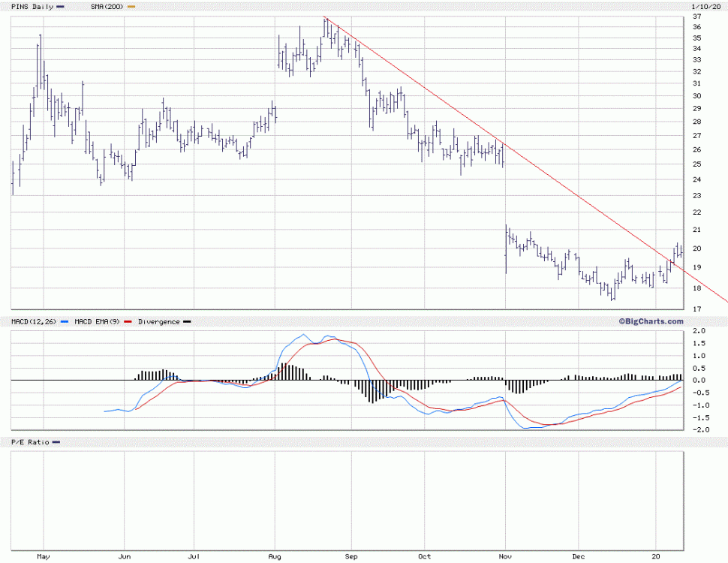This screenshot has width=728, height=563.
Task: Click price axis value 18
Action: pyautogui.click(x=697, y=288)
